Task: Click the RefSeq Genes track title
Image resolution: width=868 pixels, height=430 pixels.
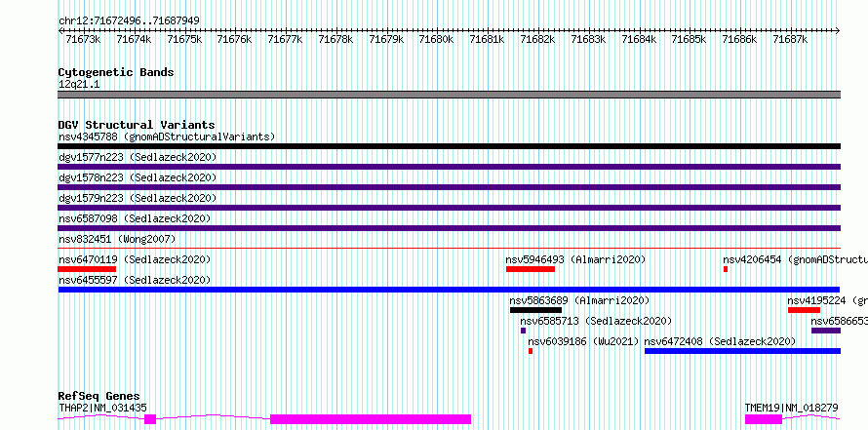Action: [99, 396]
